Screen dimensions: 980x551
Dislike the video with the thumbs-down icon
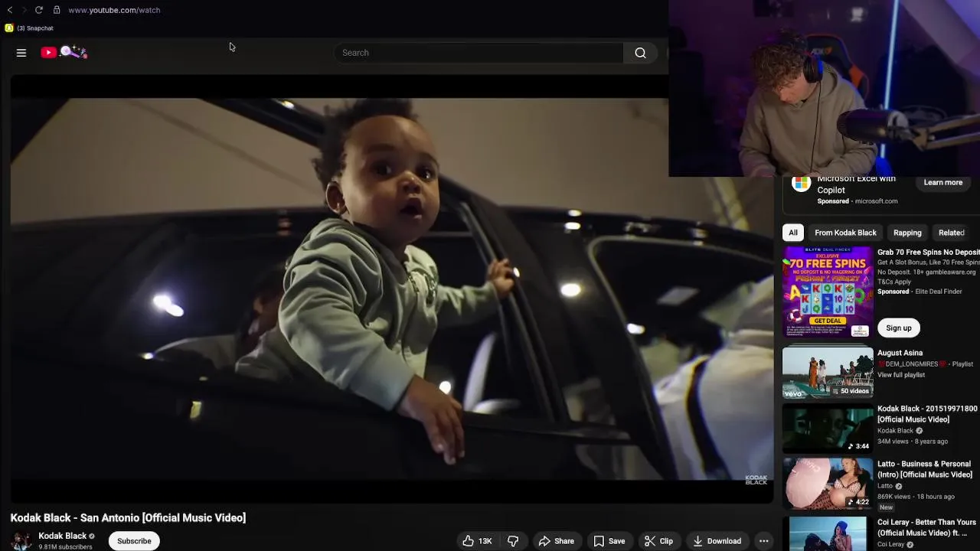pyautogui.click(x=513, y=541)
